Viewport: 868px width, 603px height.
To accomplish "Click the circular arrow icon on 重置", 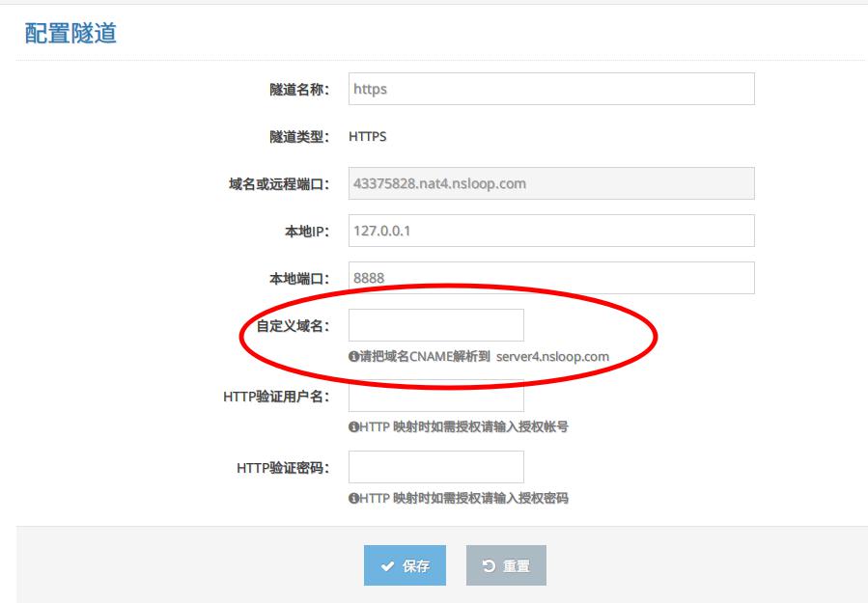I will click(489, 566).
